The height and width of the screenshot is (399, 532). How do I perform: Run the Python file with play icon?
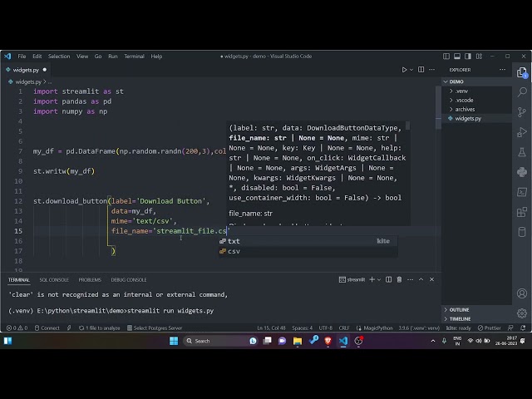click(x=404, y=70)
